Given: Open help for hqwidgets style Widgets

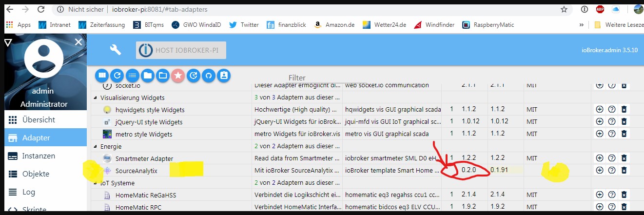Looking at the screenshot, I should coord(611,109).
